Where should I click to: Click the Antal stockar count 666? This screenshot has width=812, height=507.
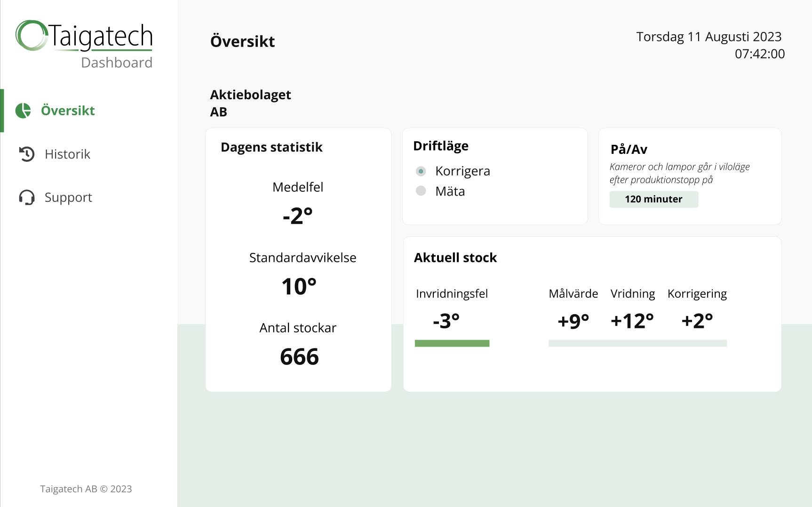pos(299,356)
